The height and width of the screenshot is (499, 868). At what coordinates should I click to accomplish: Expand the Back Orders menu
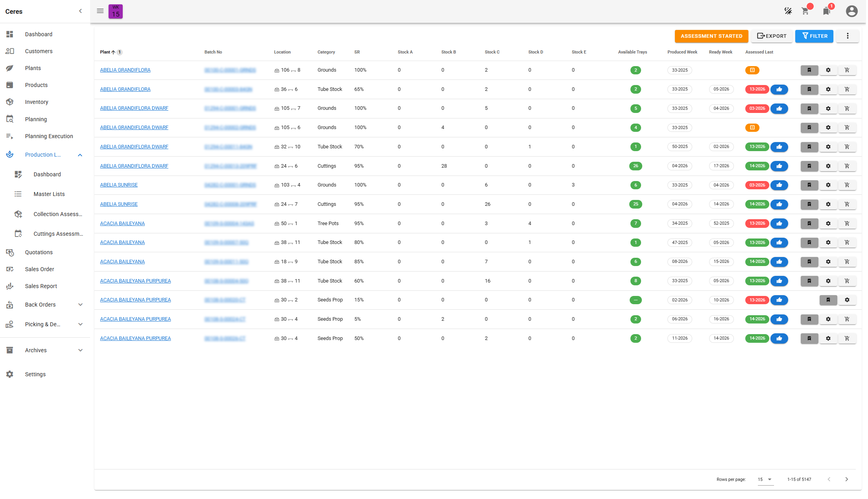point(80,305)
